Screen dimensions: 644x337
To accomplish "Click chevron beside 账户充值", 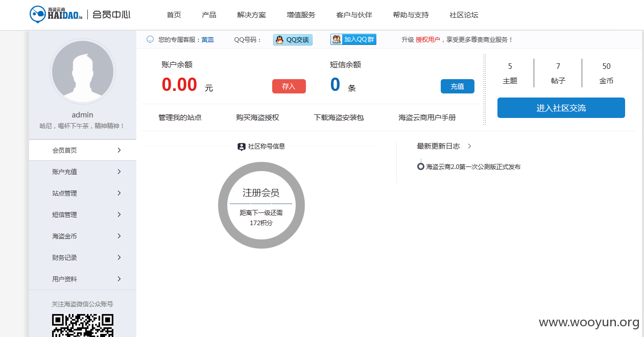I will click(119, 172).
